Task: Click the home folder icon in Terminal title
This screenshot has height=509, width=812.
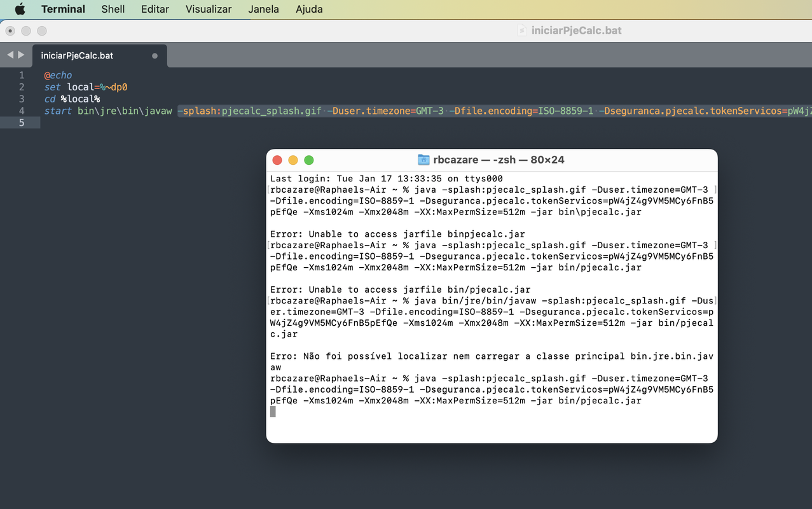Action: (423, 160)
